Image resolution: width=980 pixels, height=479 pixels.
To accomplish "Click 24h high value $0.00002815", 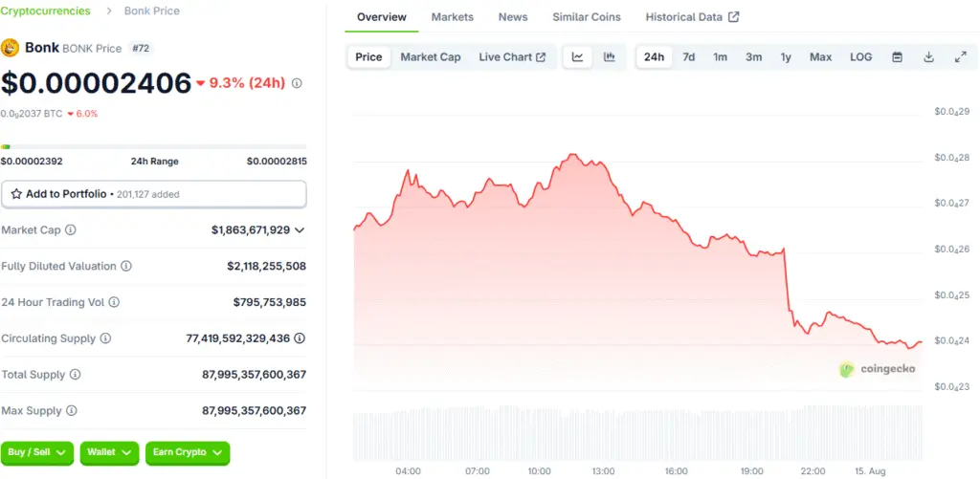I will [277, 162].
